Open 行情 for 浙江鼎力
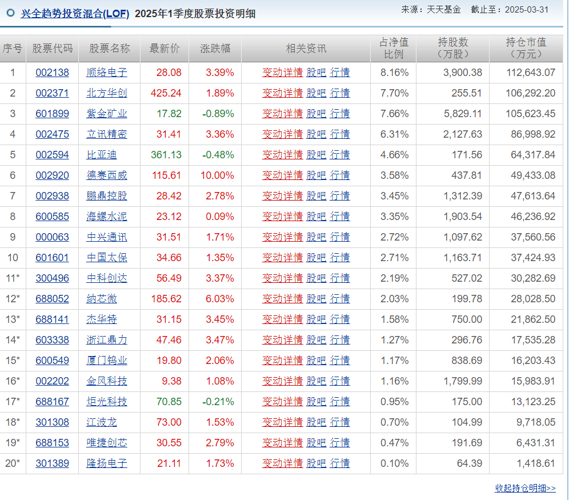This screenshot has width=569, height=500. [x=340, y=340]
